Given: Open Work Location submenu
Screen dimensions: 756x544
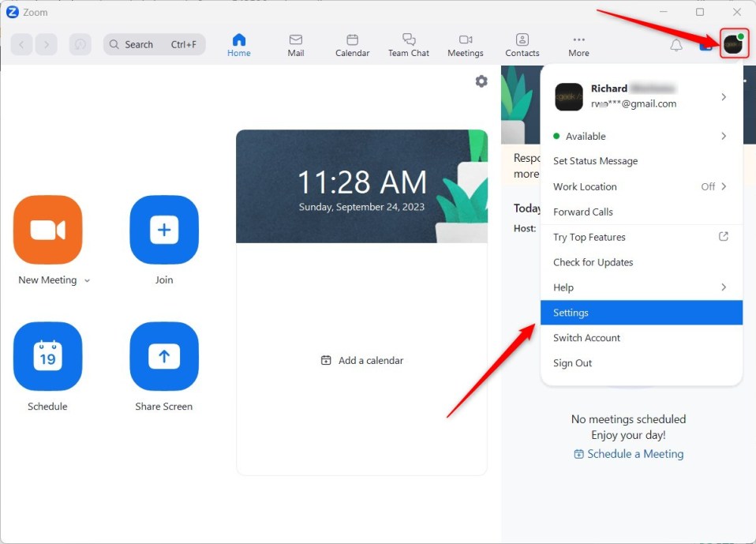Looking at the screenshot, I should (x=642, y=186).
